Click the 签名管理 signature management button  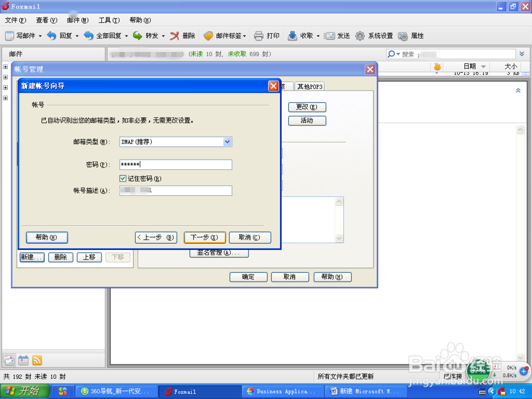[x=219, y=253]
